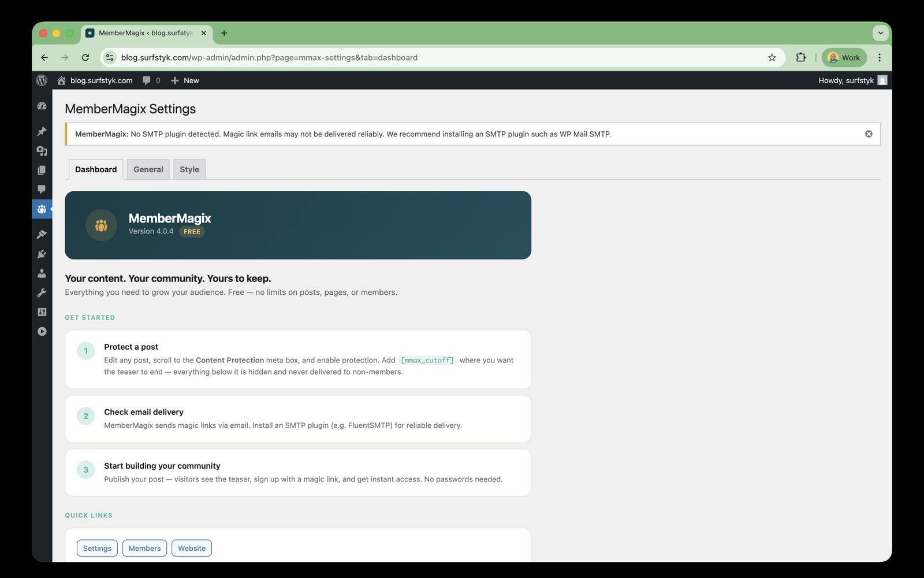Select the highlighted MemberMagix people icon
The image size is (924, 578).
coord(42,209)
